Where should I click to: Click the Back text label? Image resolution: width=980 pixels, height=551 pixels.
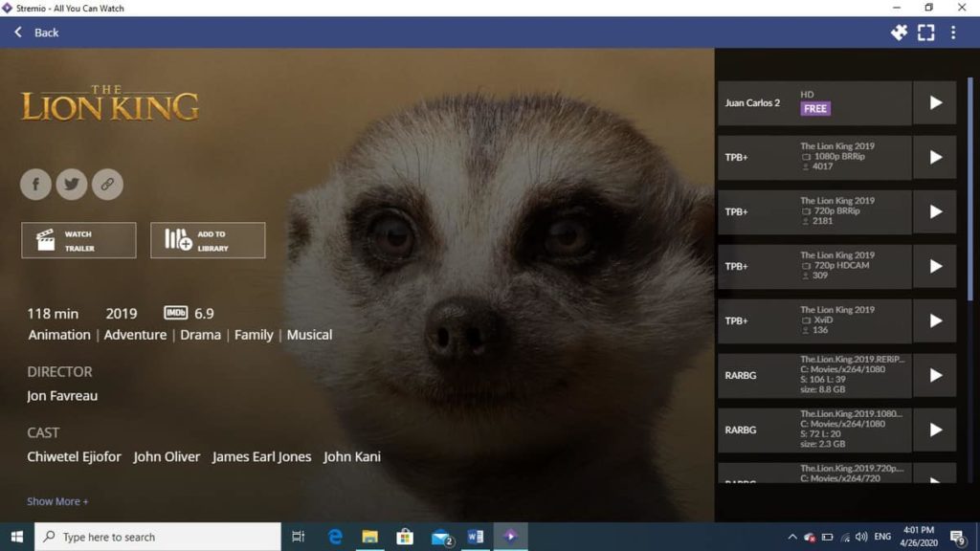46,33
